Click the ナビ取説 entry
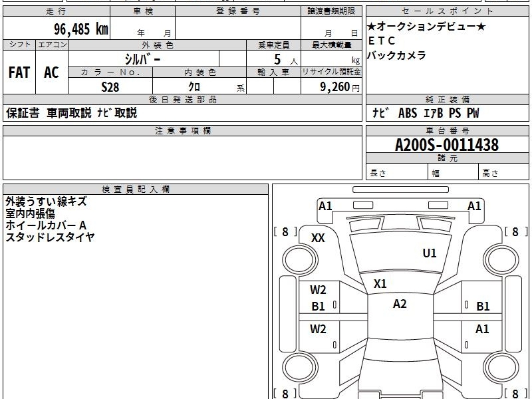 (117, 113)
